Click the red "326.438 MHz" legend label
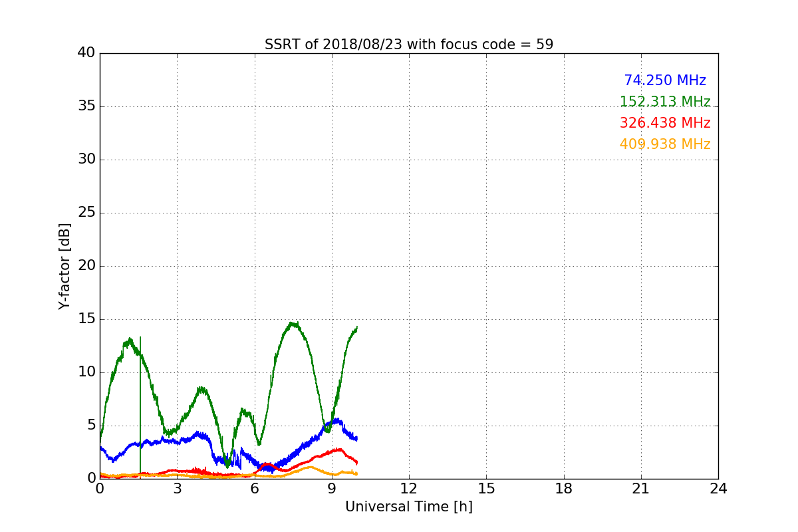The image size is (798, 532). pos(665,123)
